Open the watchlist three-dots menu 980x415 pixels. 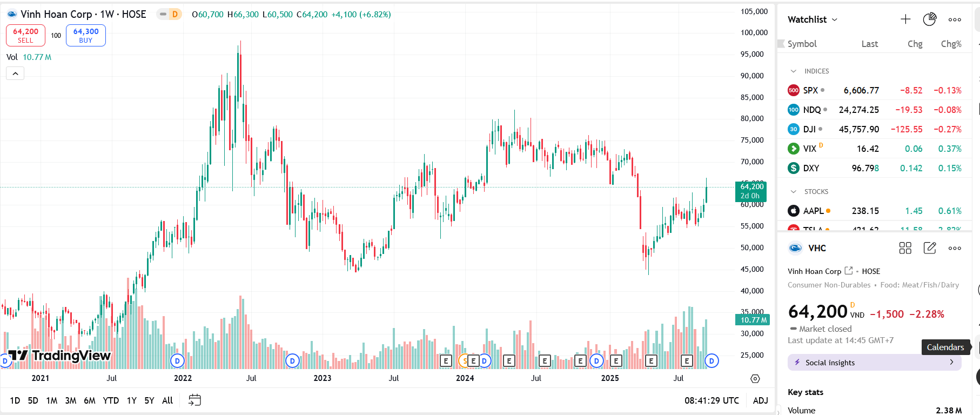coord(955,19)
